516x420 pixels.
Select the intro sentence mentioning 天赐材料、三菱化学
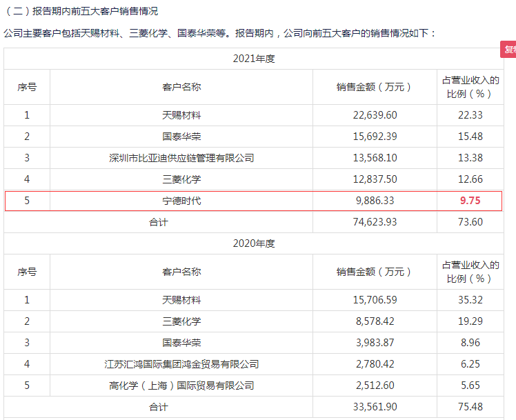tap(219, 33)
